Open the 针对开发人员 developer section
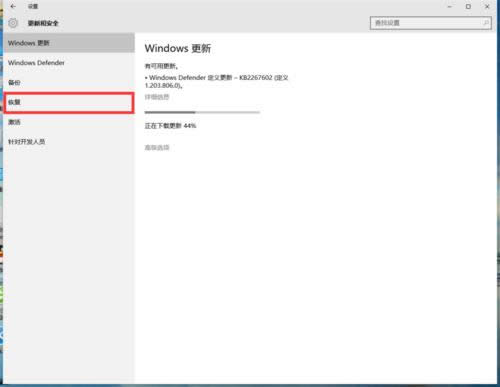The image size is (500, 387). click(69, 142)
